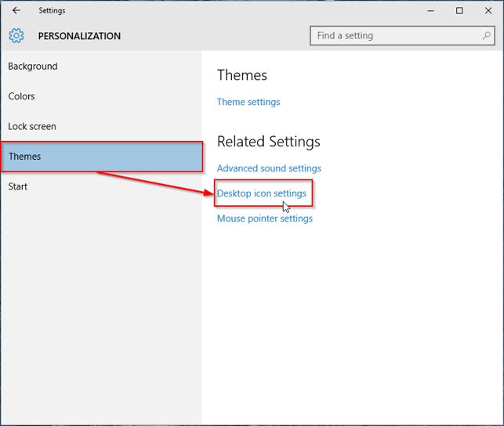
Task: Click the magnifier icon in search box
Action: (x=487, y=35)
